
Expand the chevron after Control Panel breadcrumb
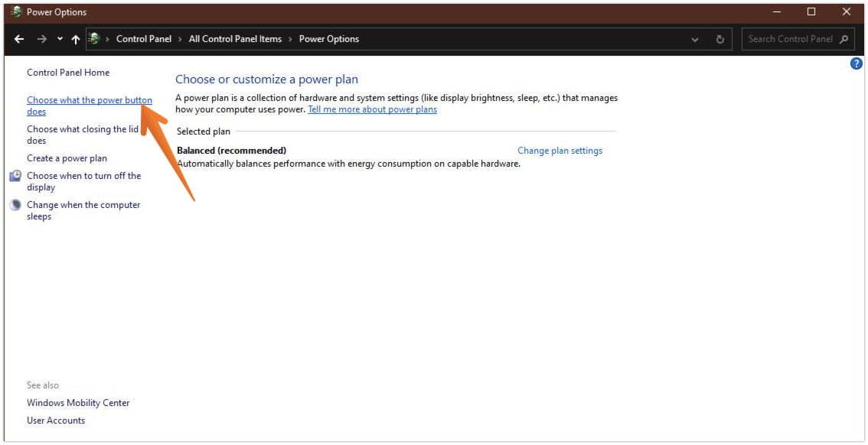tap(180, 39)
